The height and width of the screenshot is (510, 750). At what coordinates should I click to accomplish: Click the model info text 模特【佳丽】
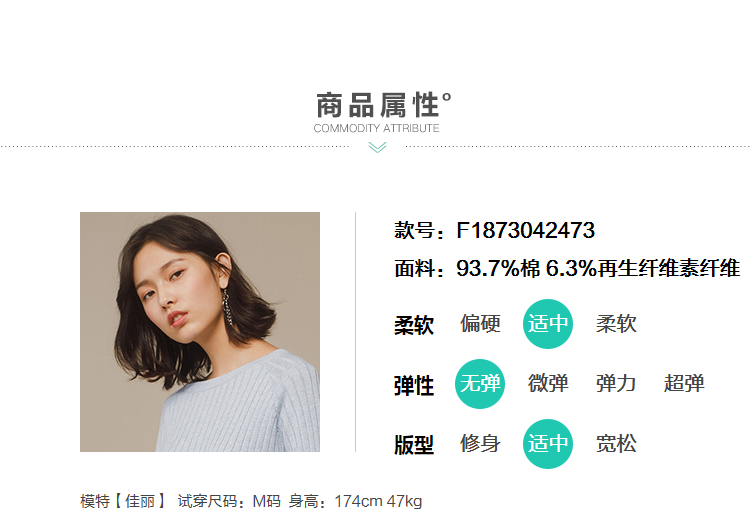point(122,501)
